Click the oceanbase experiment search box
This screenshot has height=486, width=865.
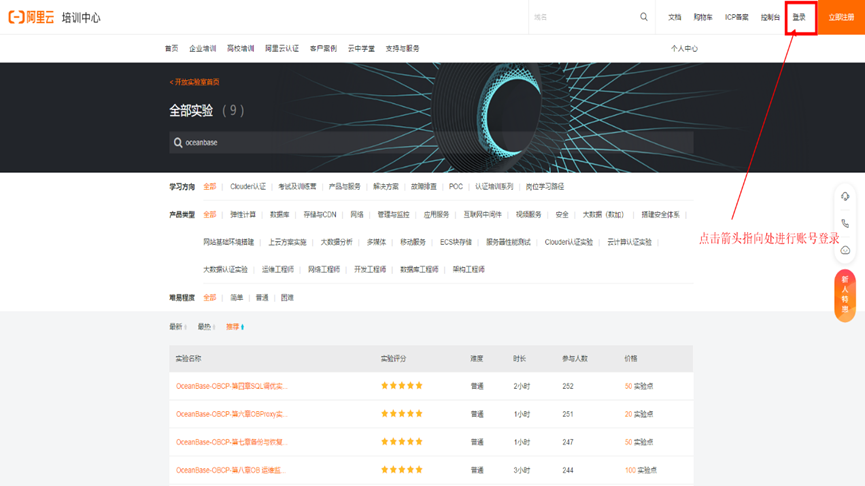[431, 142]
